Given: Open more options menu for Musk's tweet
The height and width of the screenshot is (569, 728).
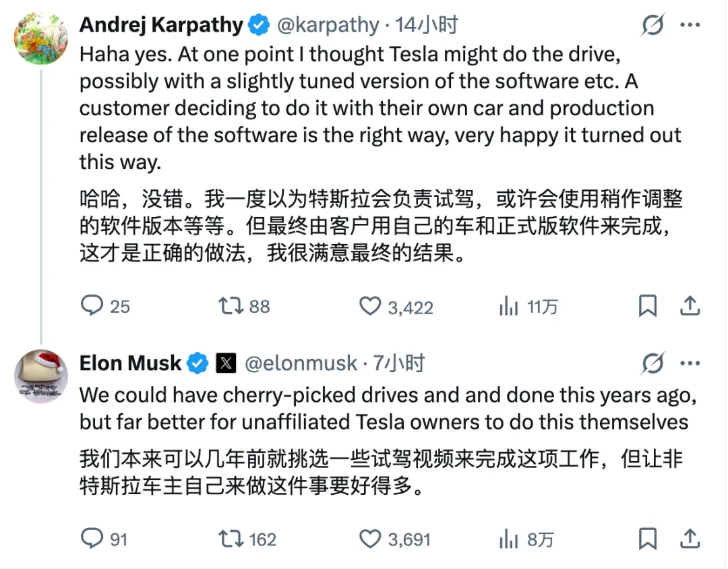Looking at the screenshot, I should [690, 364].
